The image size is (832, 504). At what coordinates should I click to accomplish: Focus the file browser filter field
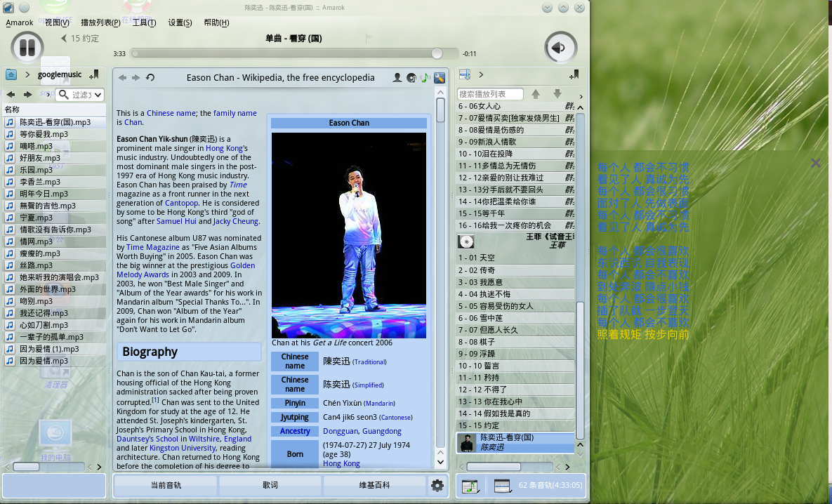pyautogui.click(x=79, y=95)
